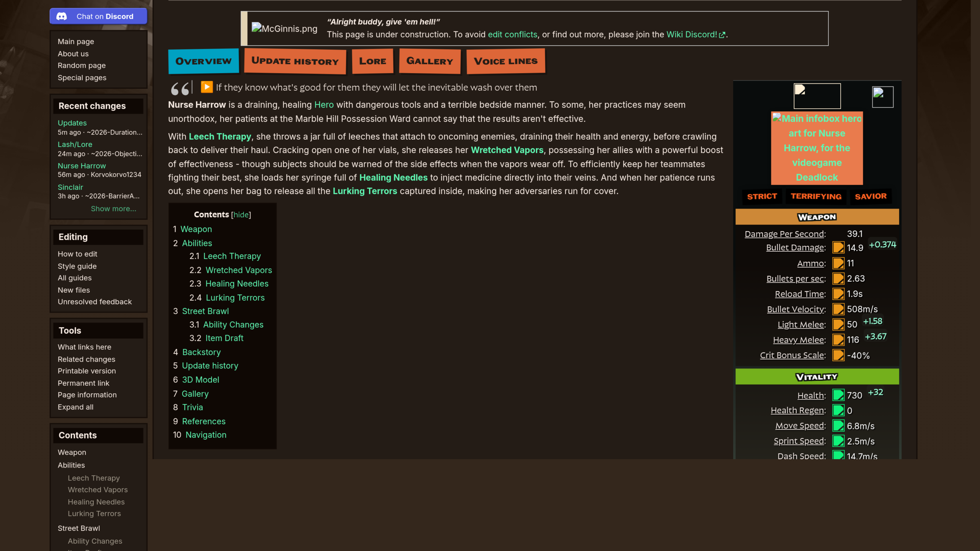
Task: Hide the Contents table via hide toggle
Action: pyautogui.click(x=241, y=215)
